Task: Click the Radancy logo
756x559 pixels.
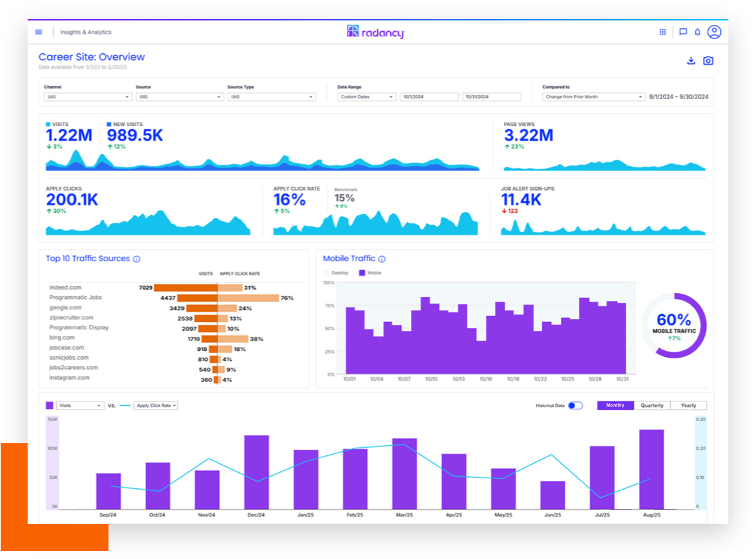Action: [x=375, y=32]
